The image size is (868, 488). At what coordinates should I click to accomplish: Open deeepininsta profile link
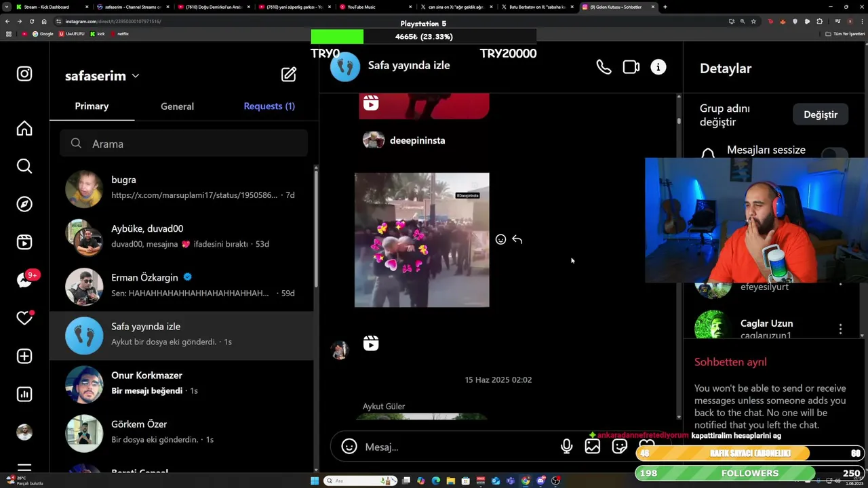click(417, 140)
